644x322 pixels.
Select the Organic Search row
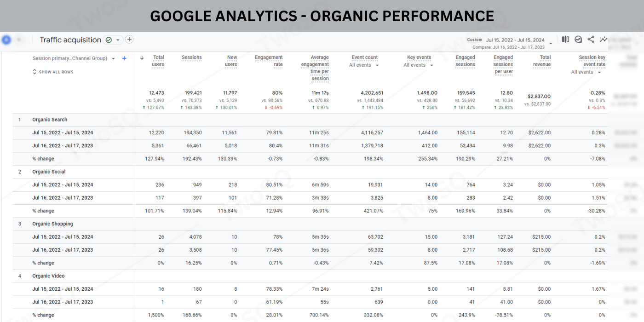coord(50,120)
